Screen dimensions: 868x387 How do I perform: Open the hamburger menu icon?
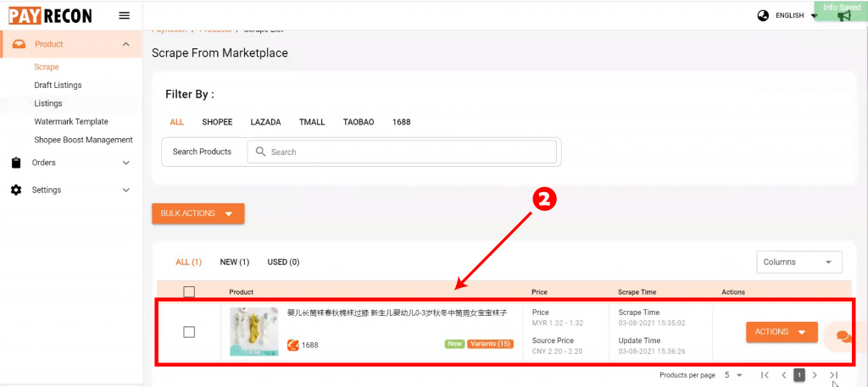(x=125, y=15)
